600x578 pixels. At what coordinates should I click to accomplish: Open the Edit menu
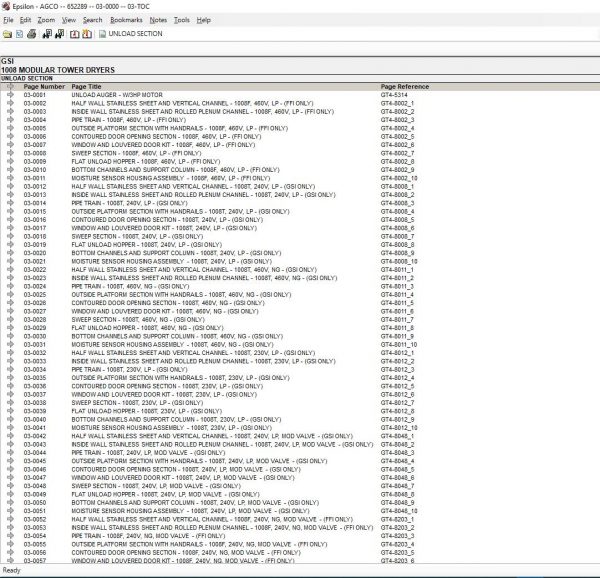[x=25, y=20]
